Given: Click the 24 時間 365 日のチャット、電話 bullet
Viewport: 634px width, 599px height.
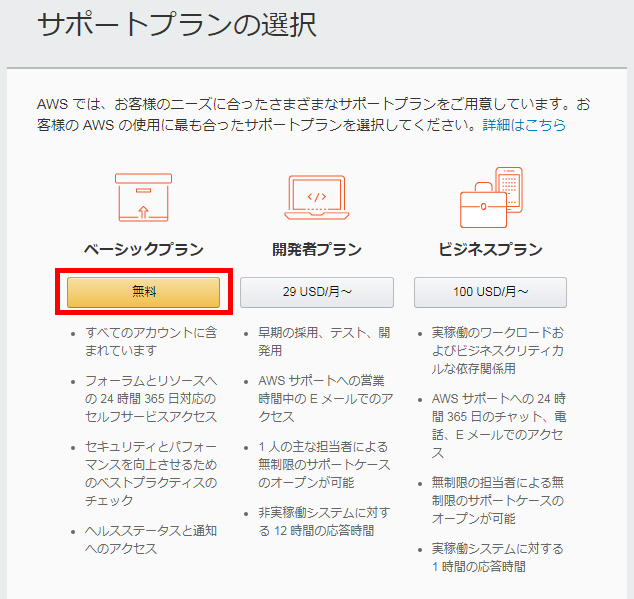Looking at the screenshot, I should click(499, 425).
